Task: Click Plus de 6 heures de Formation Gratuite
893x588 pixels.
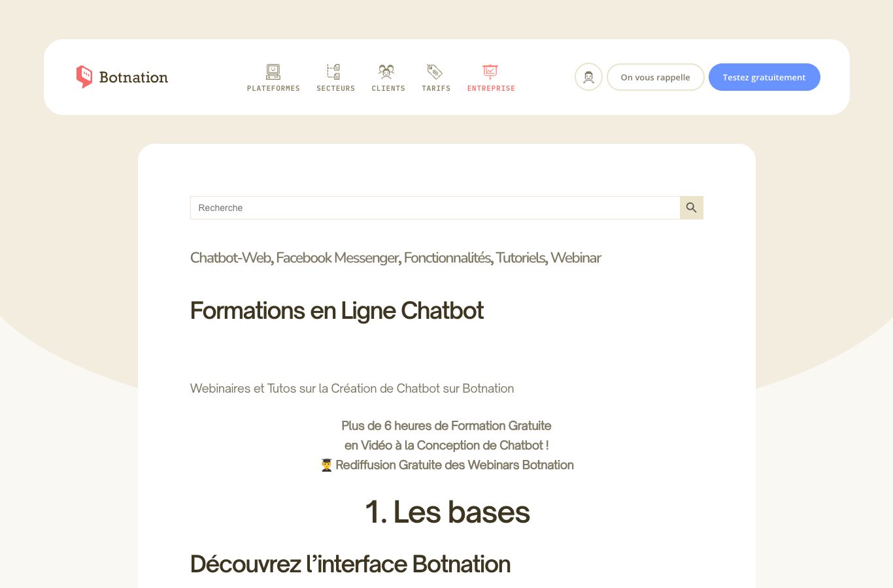Action: (446, 426)
